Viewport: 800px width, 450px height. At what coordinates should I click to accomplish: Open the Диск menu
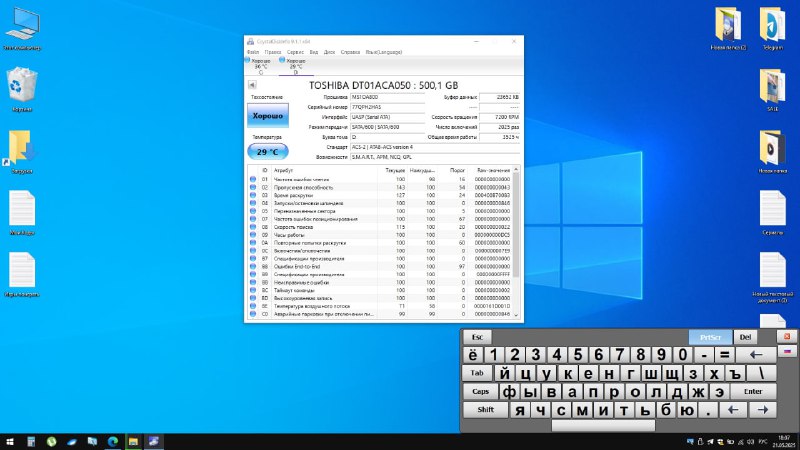(x=330, y=52)
